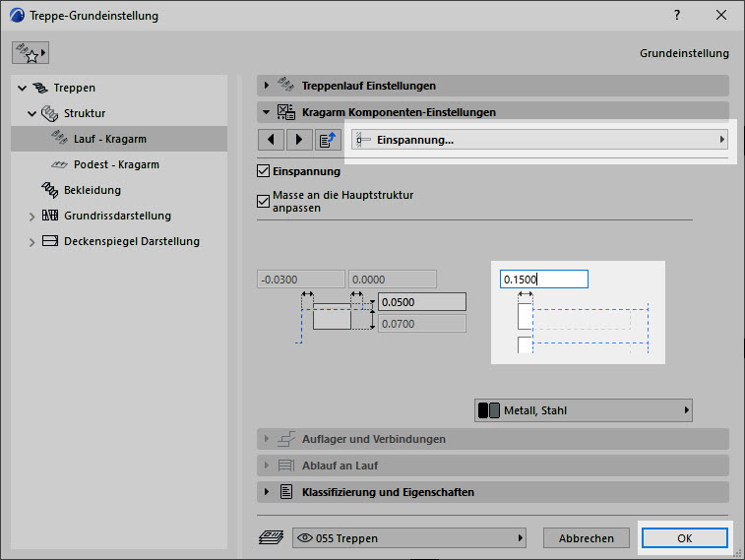Image resolution: width=745 pixels, height=560 pixels.
Task: Click the Metall, Stahl material swatch
Action: 488,410
